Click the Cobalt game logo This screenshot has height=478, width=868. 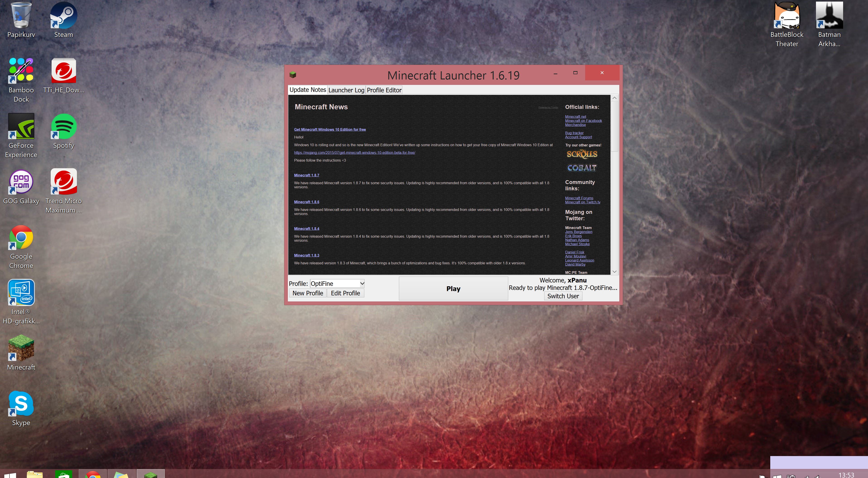coord(582,168)
